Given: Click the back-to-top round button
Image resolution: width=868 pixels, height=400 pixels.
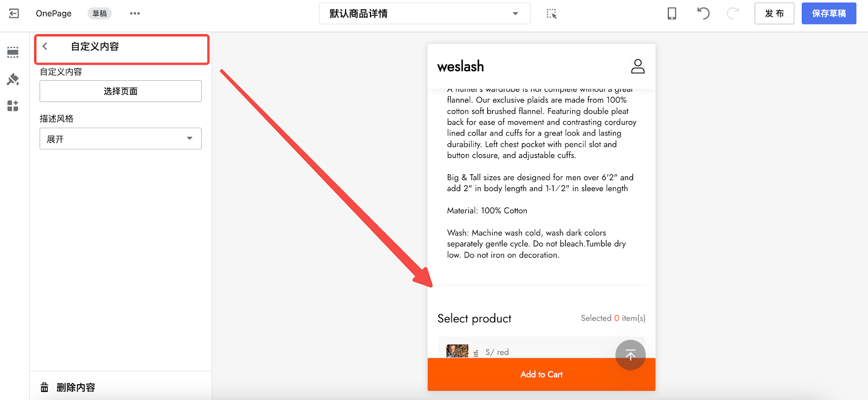Looking at the screenshot, I should click(630, 355).
